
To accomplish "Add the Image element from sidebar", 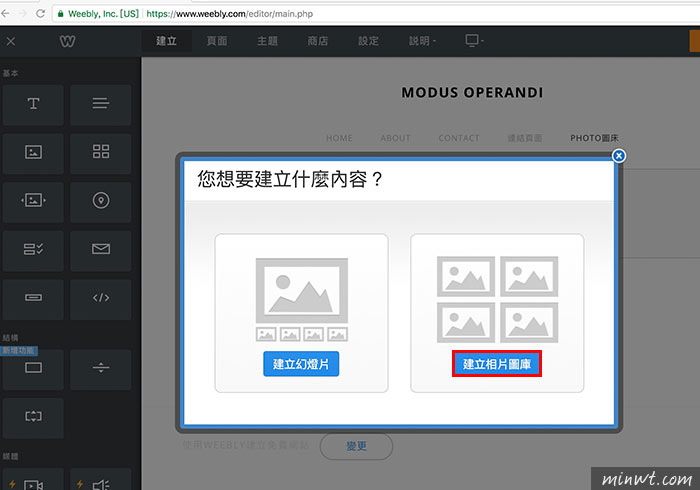I will [33, 153].
